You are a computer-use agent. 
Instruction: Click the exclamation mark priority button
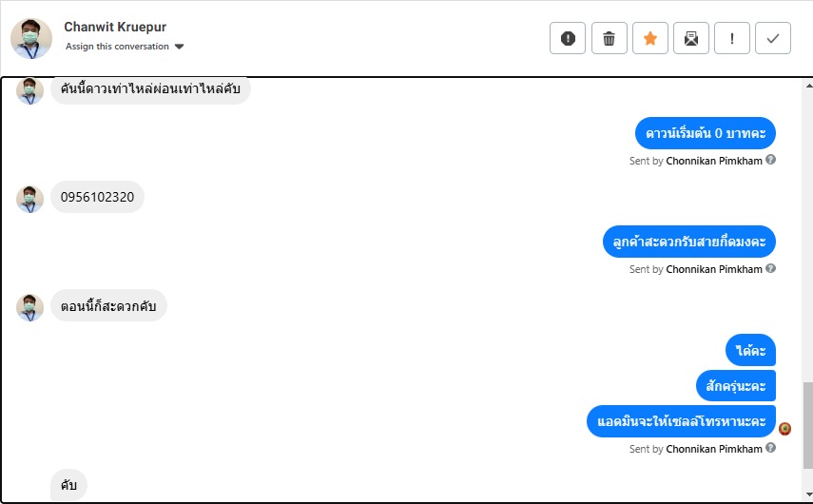[x=732, y=38]
